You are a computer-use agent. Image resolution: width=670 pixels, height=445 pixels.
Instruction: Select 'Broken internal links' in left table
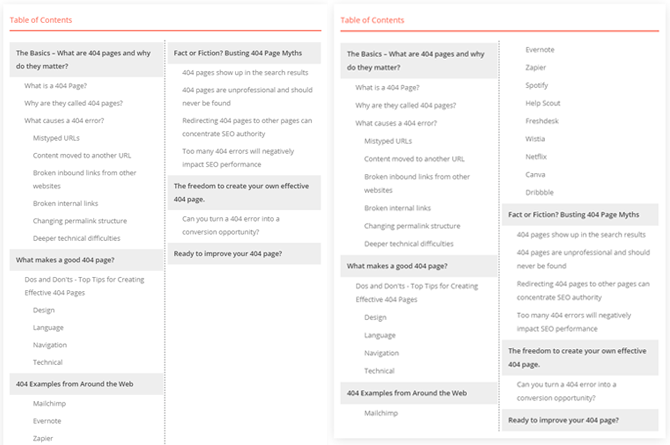coord(64,204)
